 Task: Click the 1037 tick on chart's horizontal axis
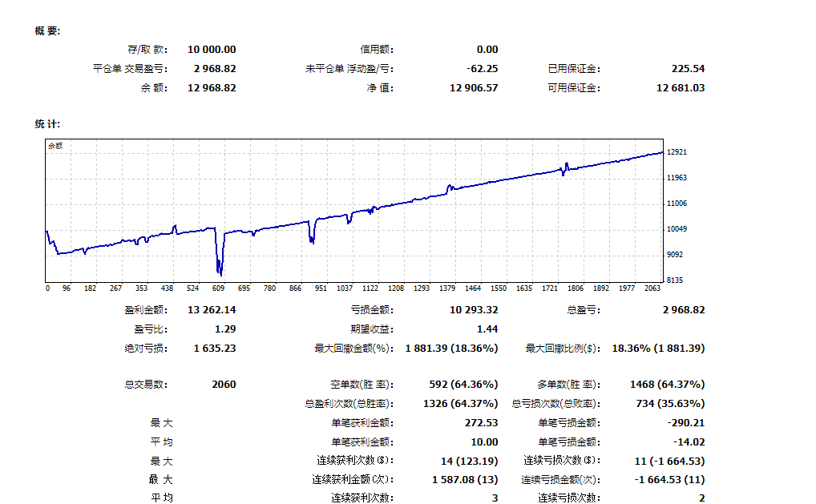(345, 288)
